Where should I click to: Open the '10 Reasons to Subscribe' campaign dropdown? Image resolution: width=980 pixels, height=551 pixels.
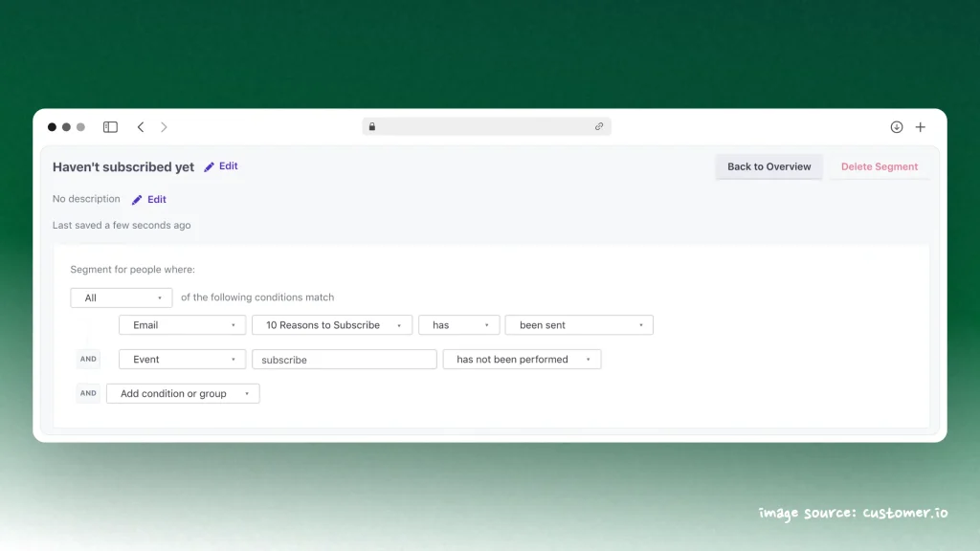tap(331, 324)
